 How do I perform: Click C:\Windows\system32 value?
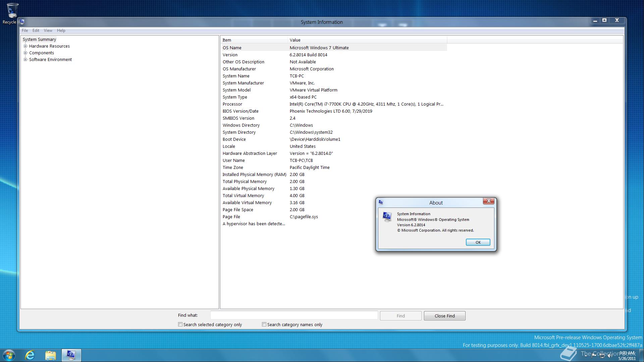(311, 132)
